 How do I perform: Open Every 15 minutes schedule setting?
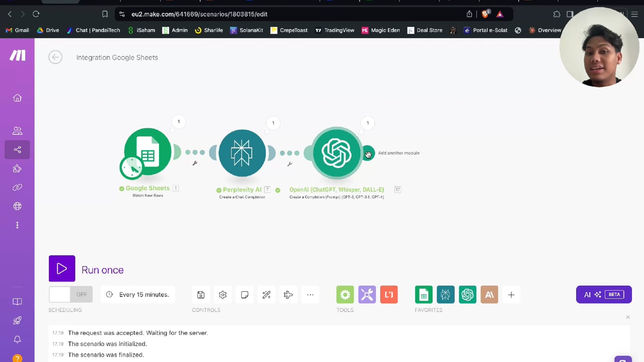click(137, 295)
